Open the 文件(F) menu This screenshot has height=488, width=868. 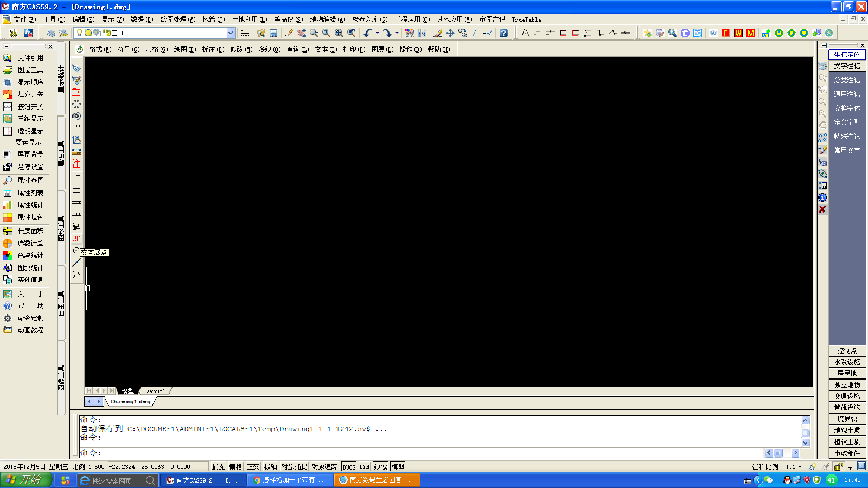pyautogui.click(x=24, y=20)
